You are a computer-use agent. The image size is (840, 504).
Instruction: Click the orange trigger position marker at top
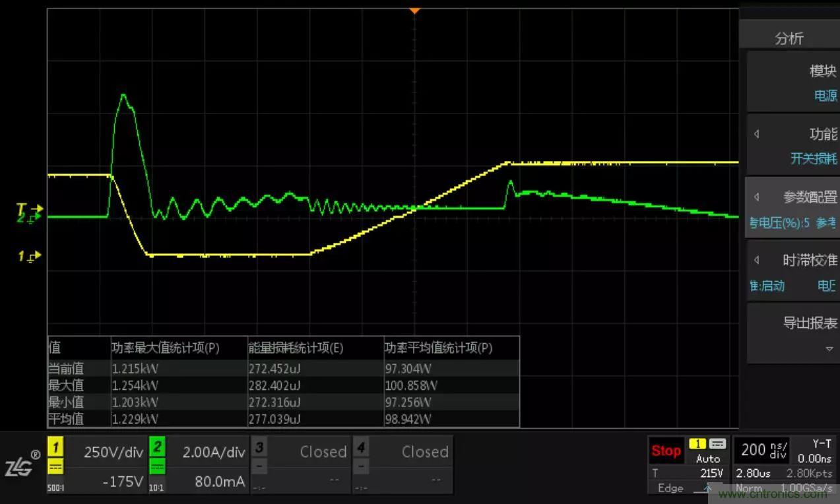click(414, 11)
